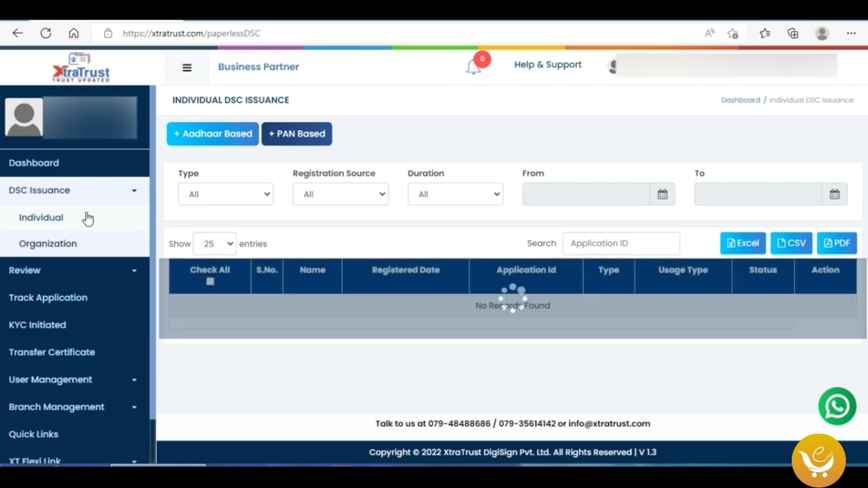The image size is (868, 488).
Task: Open the browser home page icon
Action: coord(74,33)
